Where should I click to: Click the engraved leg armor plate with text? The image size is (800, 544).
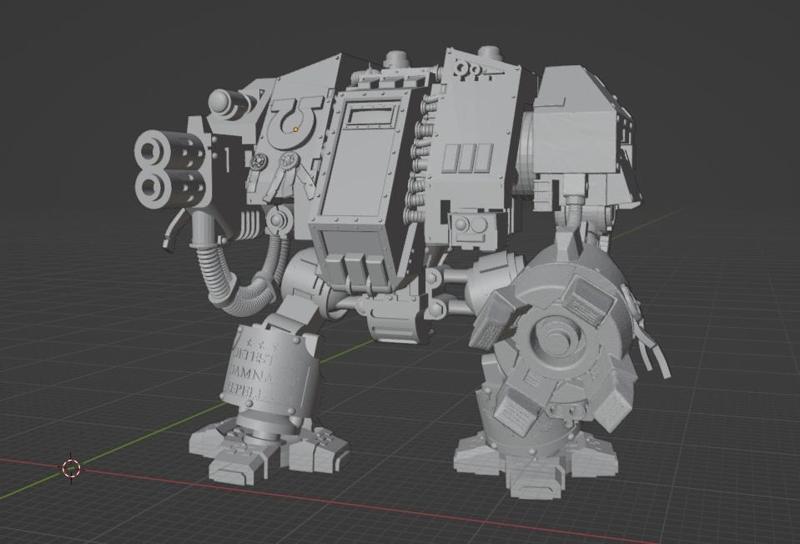point(269,369)
